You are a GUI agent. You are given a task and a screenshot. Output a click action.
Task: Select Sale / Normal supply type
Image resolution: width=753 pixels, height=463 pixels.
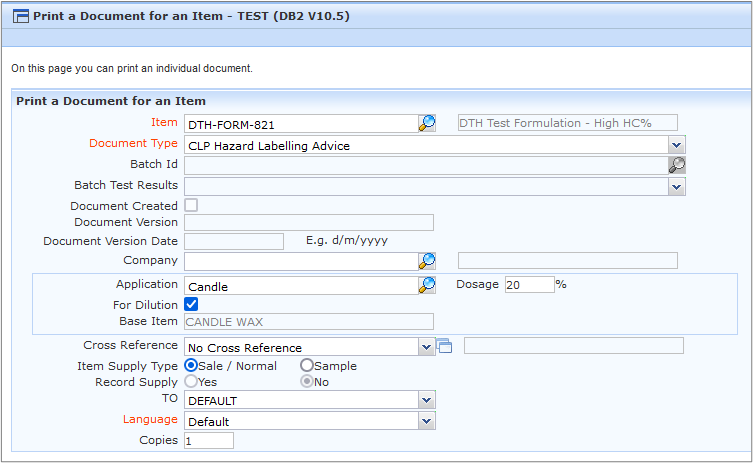pos(191,365)
